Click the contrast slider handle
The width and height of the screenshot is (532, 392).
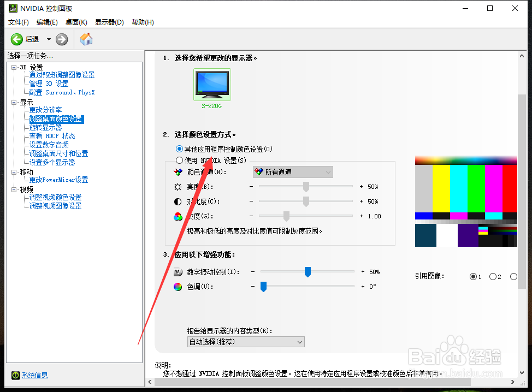coord(306,201)
